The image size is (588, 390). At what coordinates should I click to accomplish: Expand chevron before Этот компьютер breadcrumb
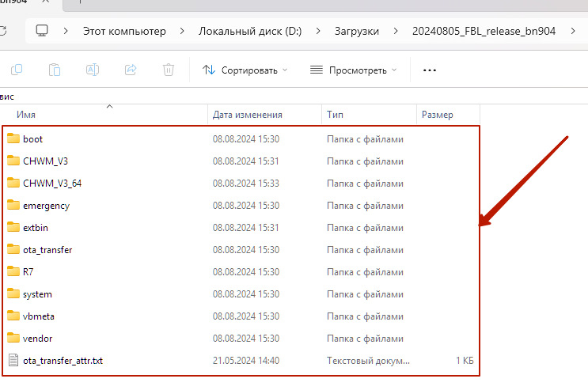click(66, 31)
